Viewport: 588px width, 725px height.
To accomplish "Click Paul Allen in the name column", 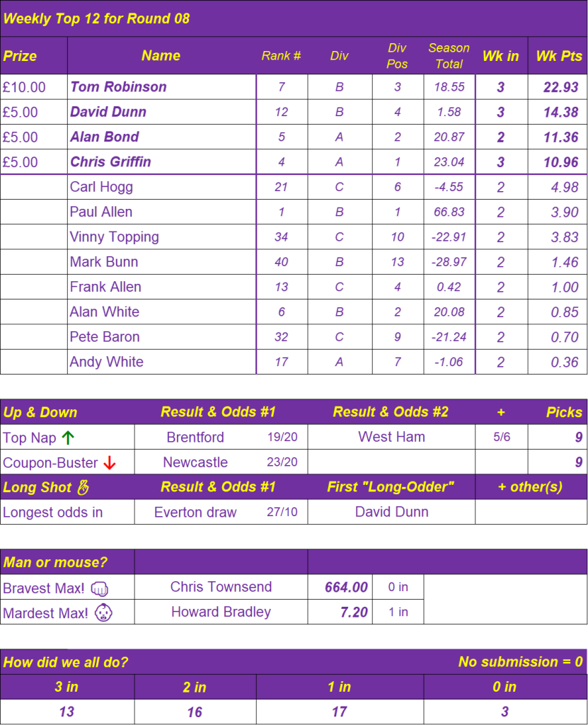I will tap(101, 212).
